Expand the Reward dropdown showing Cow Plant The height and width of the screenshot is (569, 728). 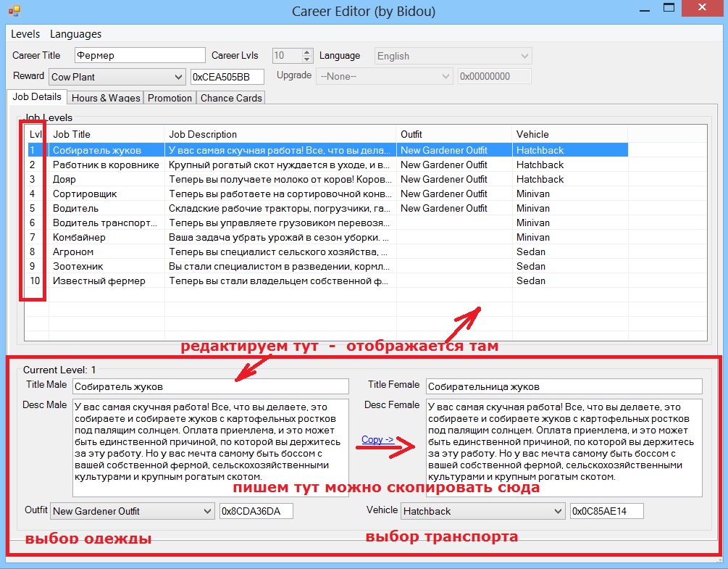pyautogui.click(x=179, y=77)
